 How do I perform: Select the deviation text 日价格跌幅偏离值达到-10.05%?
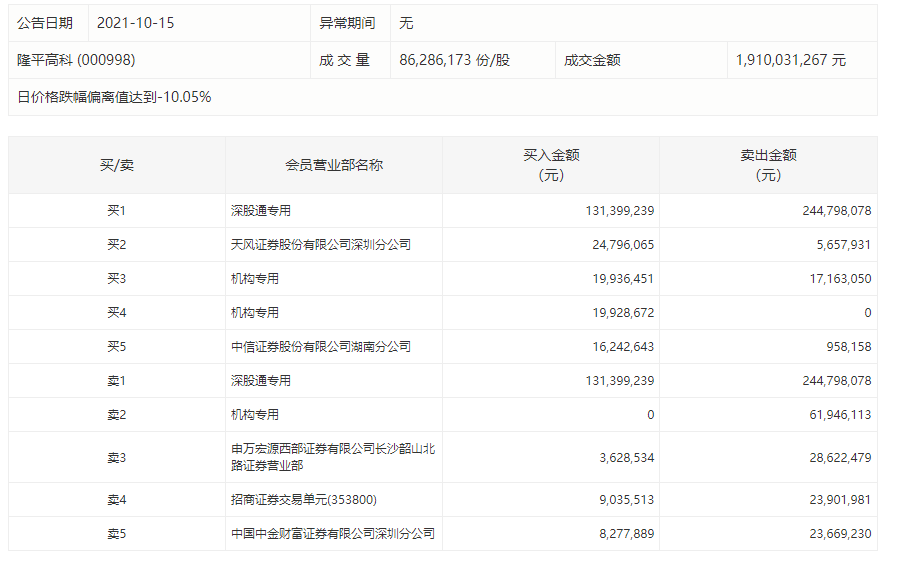[114, 97]
